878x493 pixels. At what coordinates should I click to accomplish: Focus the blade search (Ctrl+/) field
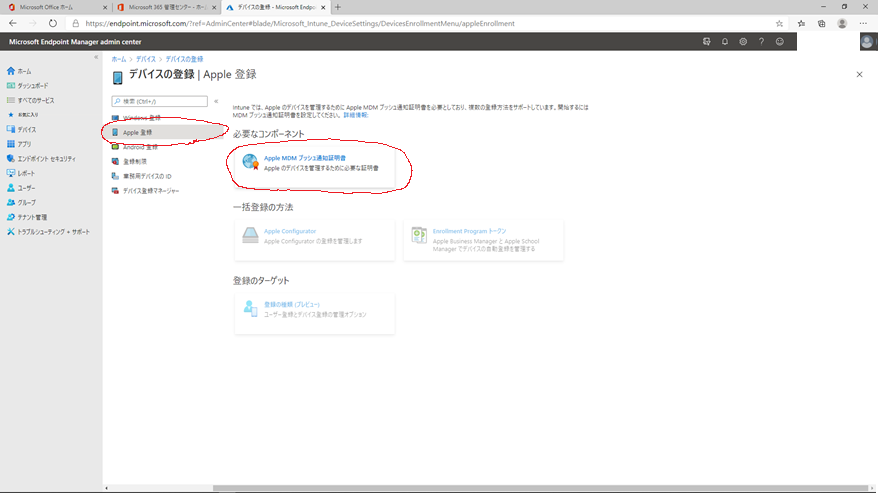[160, 101]
